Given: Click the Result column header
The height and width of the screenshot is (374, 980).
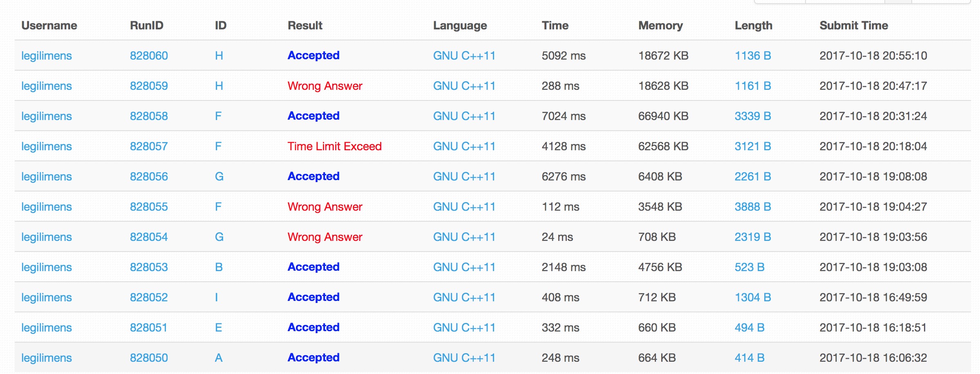Looking at the screenshot, I should (x=305, y=25).
